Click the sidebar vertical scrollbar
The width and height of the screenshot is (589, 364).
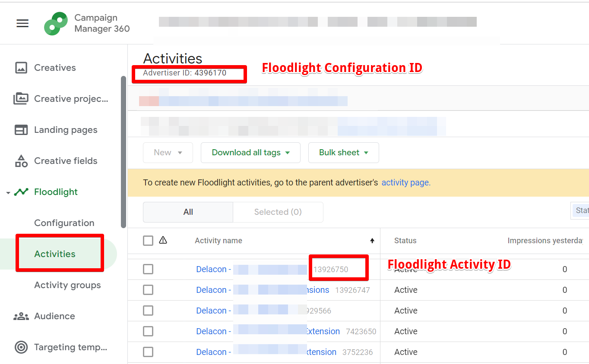pyautogui.click(x=123, y=152)
